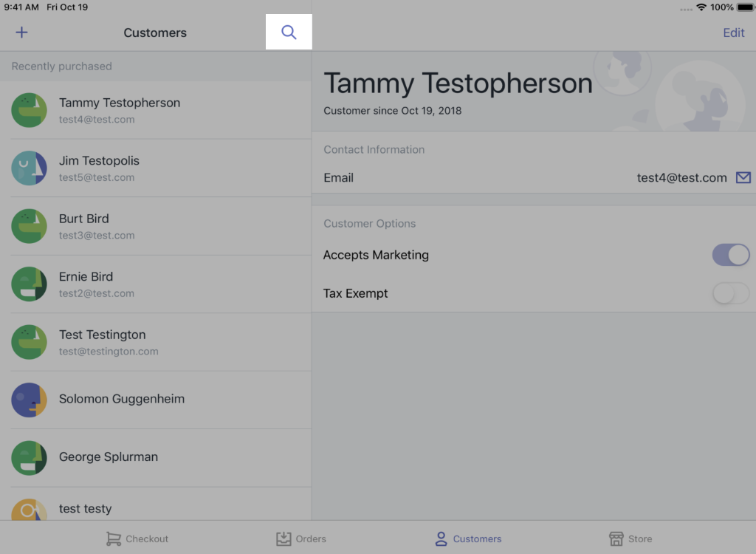
Task: Tap test3@test.com under Burt Bird
Action: pos(97,235)
